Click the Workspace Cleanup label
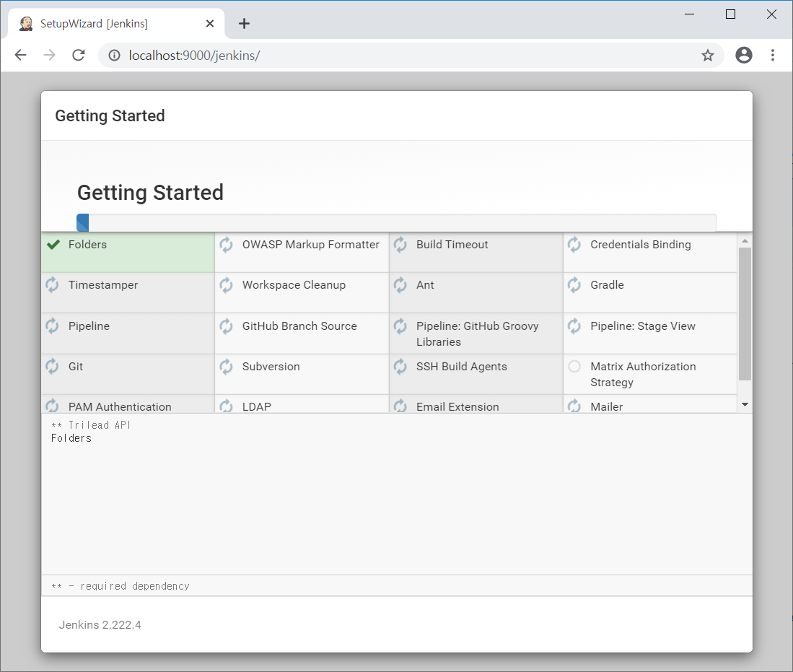Image resolution: width=793 pixels, height=672 pixels. click(294, 285)
